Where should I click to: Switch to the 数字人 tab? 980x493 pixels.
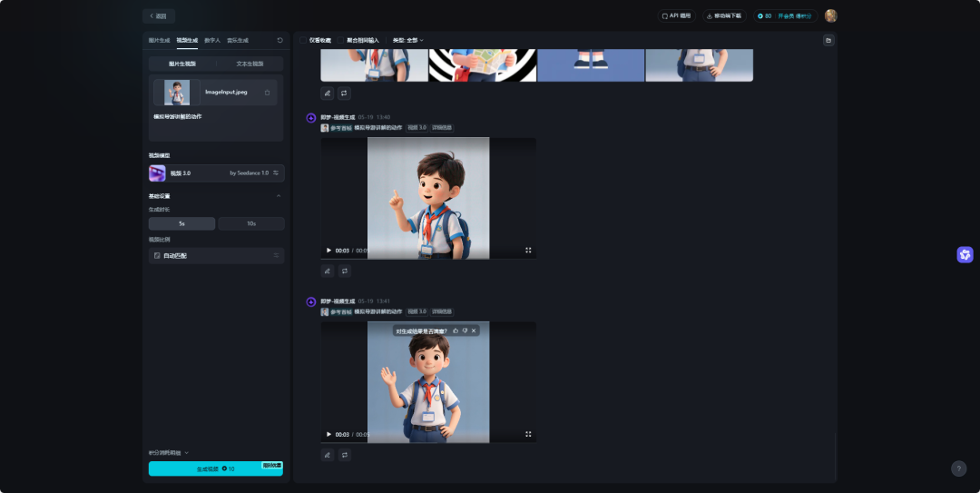tap(212, 40)
